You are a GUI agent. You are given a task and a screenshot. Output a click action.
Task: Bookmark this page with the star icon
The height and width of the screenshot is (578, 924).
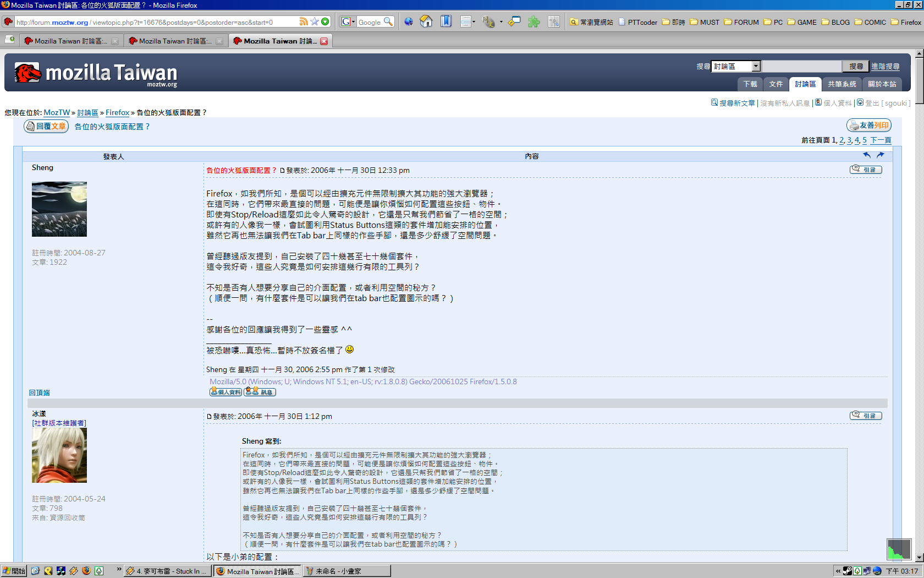point(315,22)
